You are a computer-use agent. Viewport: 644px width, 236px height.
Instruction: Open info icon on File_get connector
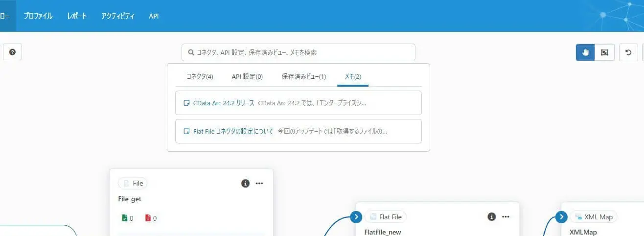[245, 184]
